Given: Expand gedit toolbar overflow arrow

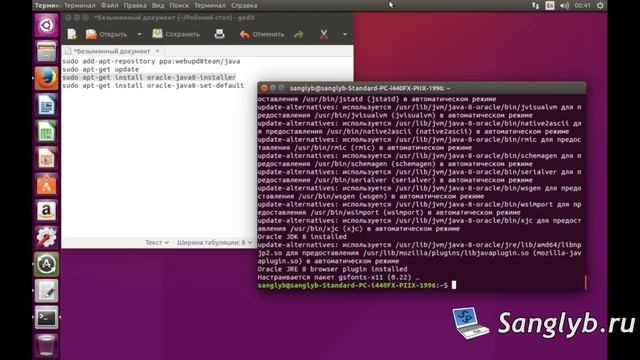Looking at the screenshot, I should [345, 34].
